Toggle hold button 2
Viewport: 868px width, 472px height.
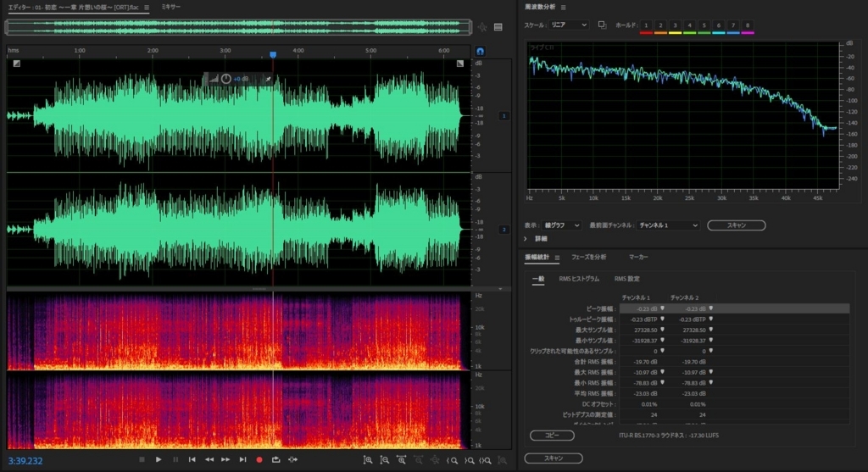tap(660, 25)
